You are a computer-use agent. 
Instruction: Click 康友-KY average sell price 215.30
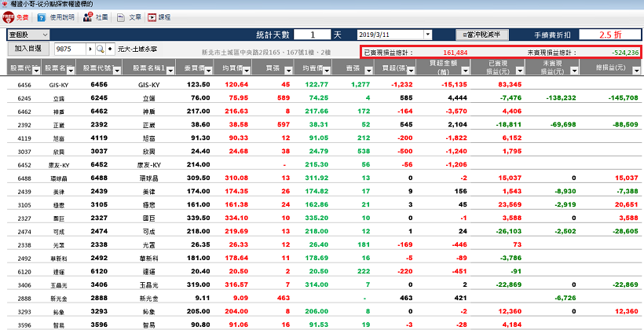(x=317, y=164)
